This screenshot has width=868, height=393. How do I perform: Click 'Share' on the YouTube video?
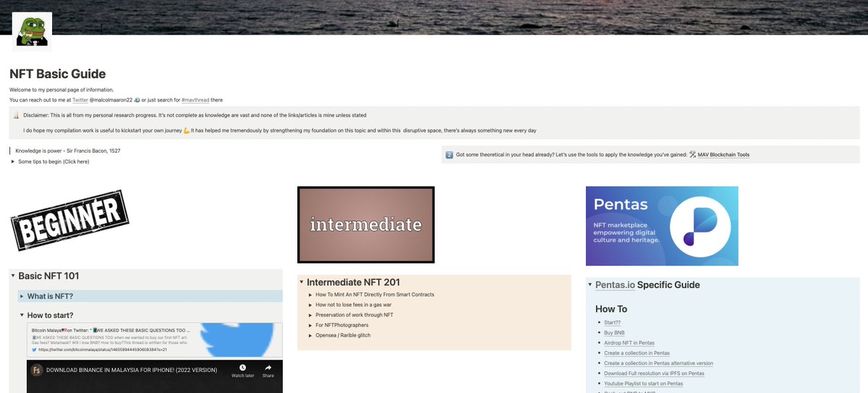(268, 370)
